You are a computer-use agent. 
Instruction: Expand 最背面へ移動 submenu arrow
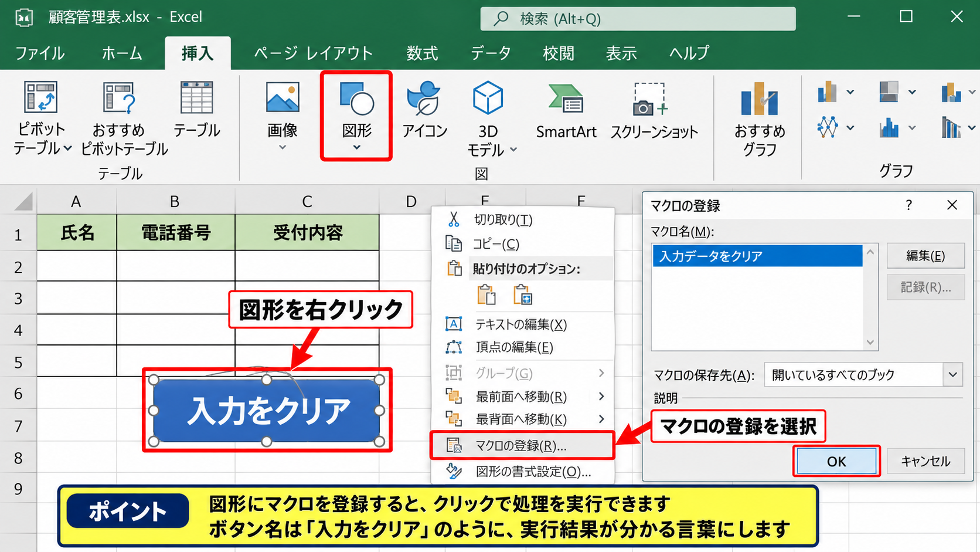(601, 419)
